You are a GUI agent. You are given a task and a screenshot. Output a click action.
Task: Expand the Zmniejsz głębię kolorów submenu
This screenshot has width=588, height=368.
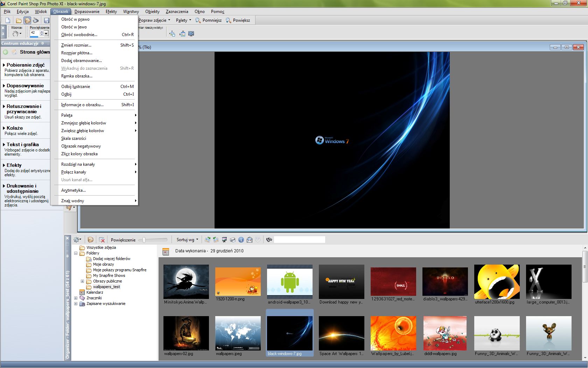point(94,123)
